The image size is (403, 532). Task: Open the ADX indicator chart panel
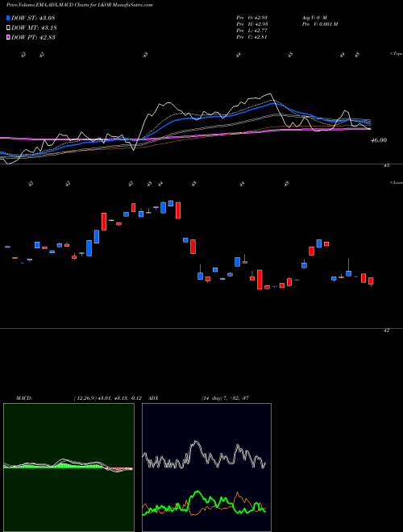coord(206,468)
